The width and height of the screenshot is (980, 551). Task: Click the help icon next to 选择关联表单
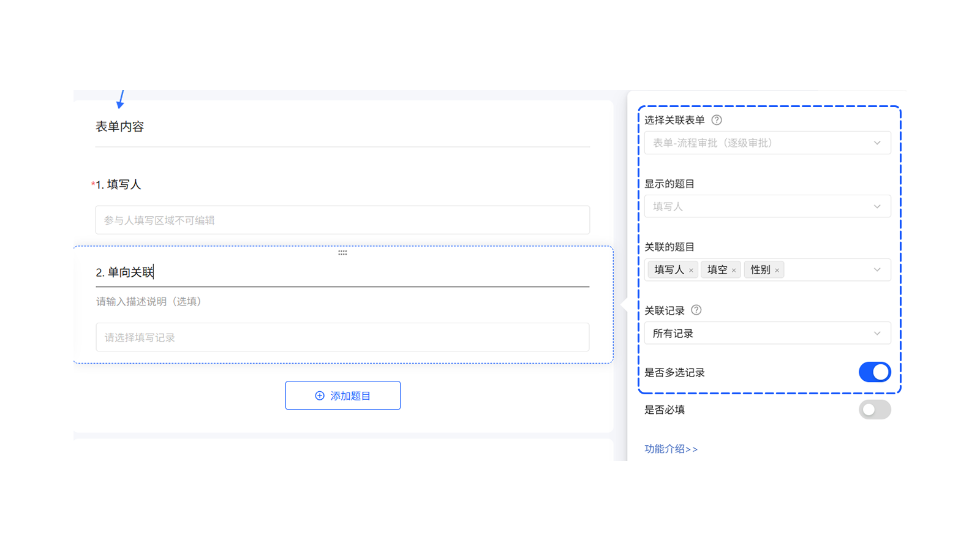click(x=716, y=120)
